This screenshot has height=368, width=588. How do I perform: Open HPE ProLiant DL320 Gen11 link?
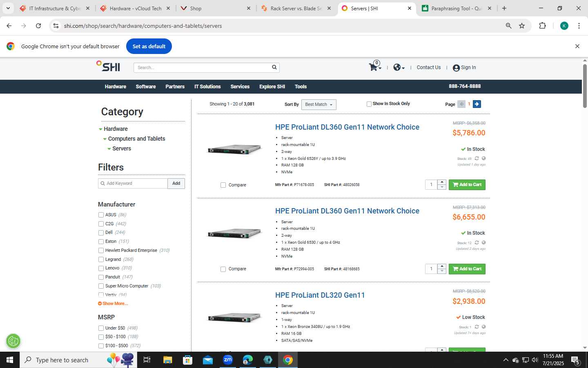coord(320,295)
